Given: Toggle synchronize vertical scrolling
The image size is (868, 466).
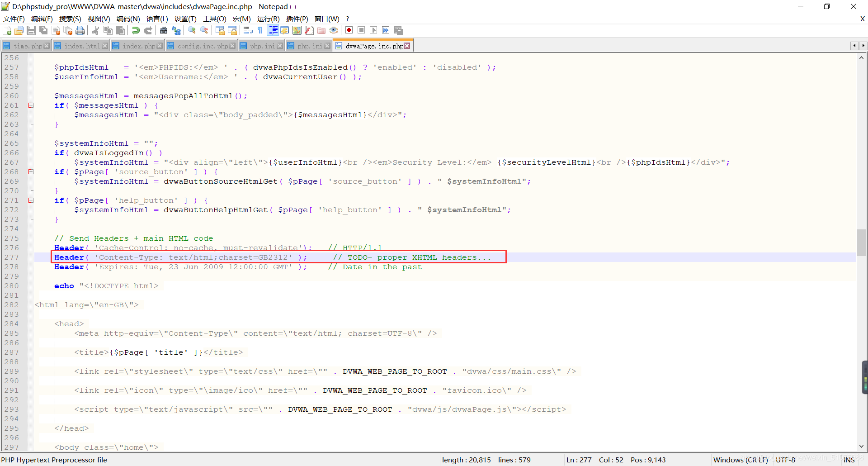Looking at the screenshot, I should click(x=220, y=30).
